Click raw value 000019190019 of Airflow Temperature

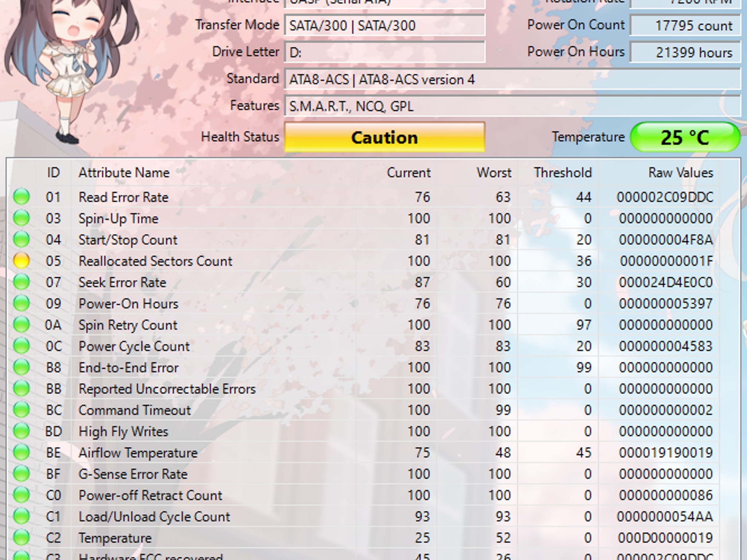pyautogui.click(x=666, y=452)
